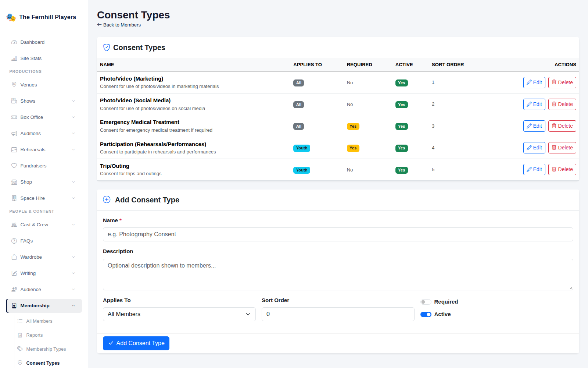Click the theater masks logo icon
The width and height of the screenshot is (588, 368).
pyautogui.click(x=11, y=17)
